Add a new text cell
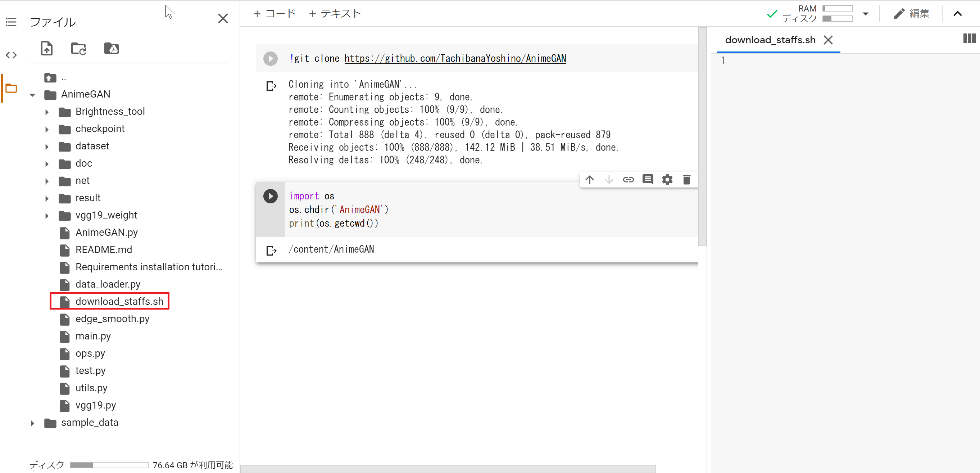This screenshot has width=980, height=473. pos(335,14)
